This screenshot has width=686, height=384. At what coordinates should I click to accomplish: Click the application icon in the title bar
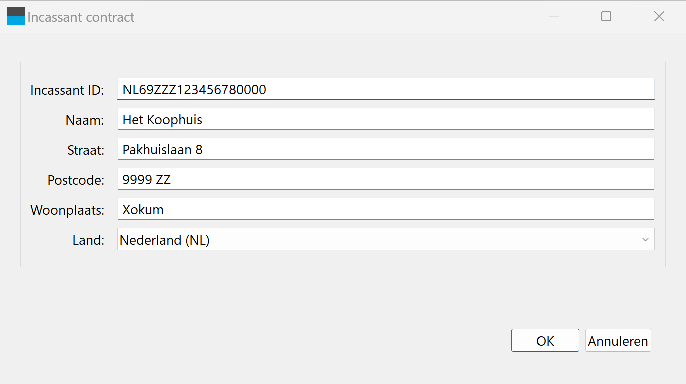(x=16, y=17)
